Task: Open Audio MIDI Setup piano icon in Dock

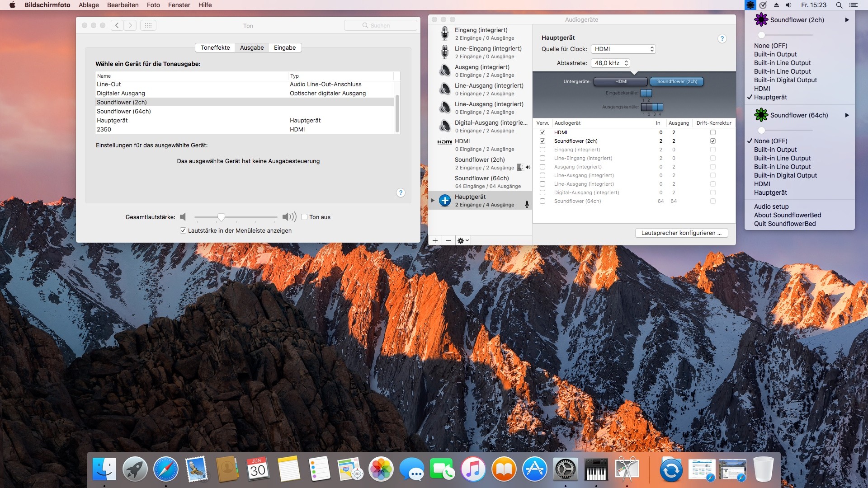Action: click(x=596, y=470)
